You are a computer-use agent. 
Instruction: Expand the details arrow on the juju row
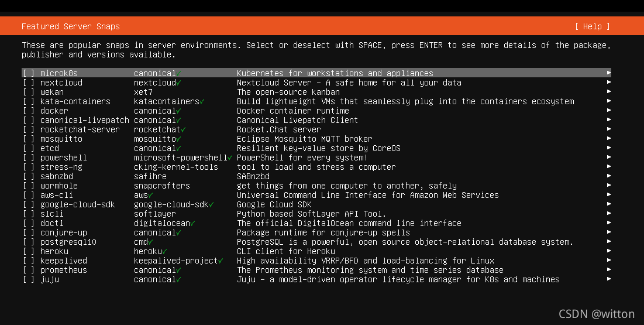tap(609, 279)
